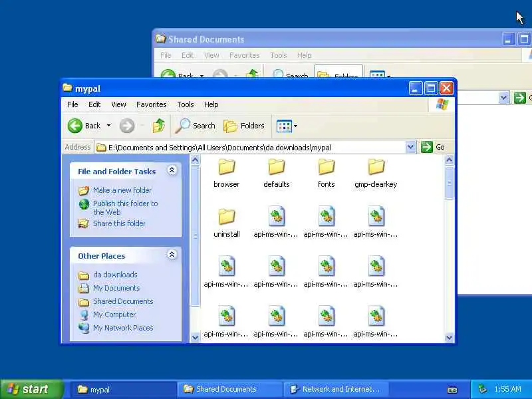Expand address dropdown in Shared Documents window
The width and height of the screenshot is (532, 399).
point(504,98)
